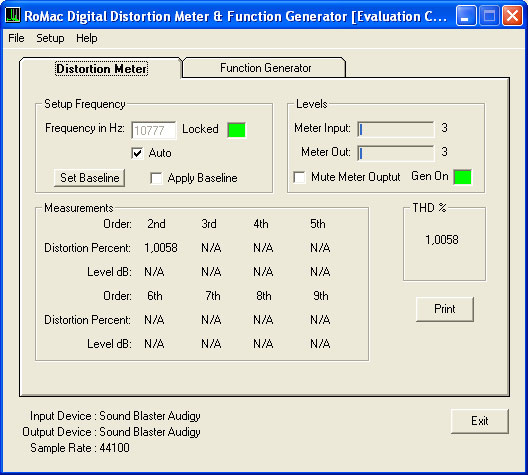Switch to the Function Generator tab
The width and height of the screenshot is (528, 475).
[x=265, y=68]
